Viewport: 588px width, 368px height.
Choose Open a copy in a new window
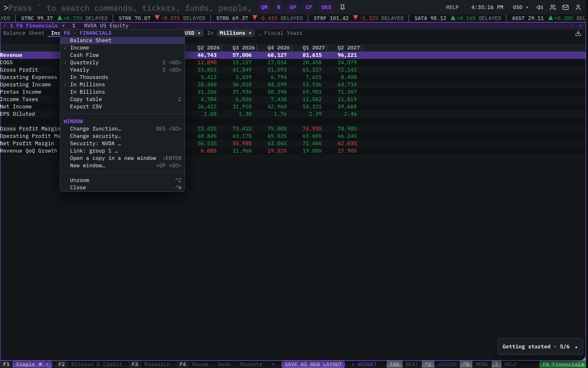[122, 158]
